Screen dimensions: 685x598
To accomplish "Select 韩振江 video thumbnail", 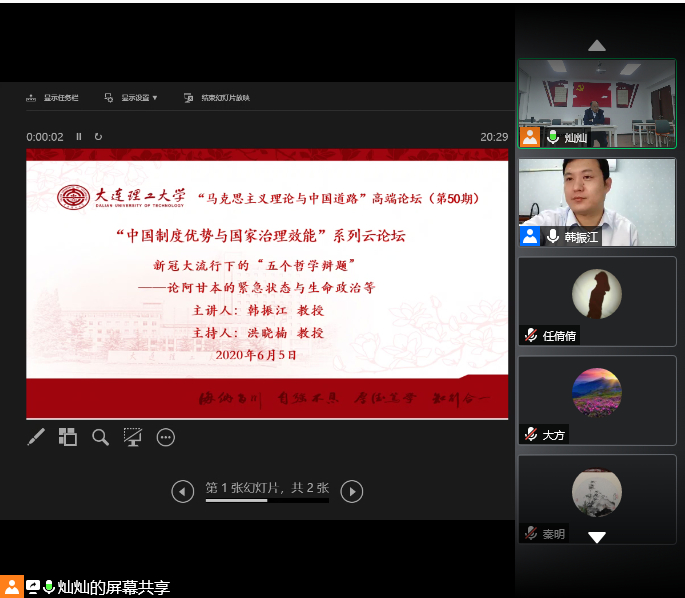I will pos(597,202).
